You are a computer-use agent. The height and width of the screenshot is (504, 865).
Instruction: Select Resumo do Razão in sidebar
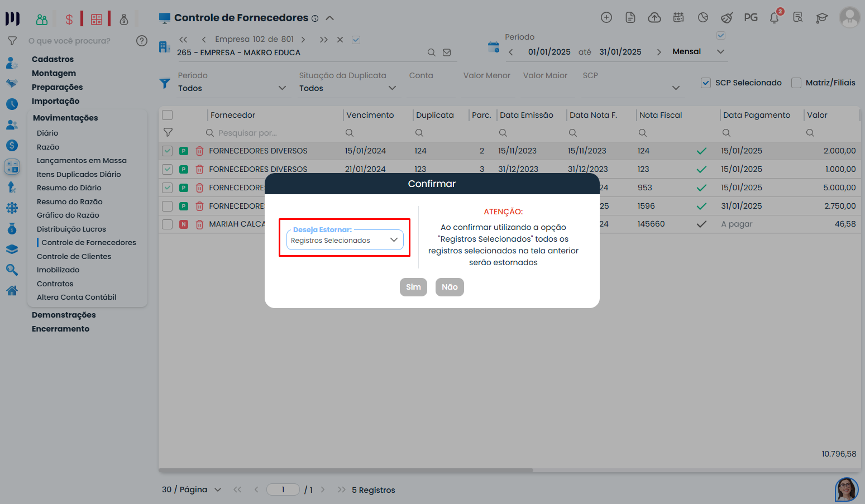point(69,201)
